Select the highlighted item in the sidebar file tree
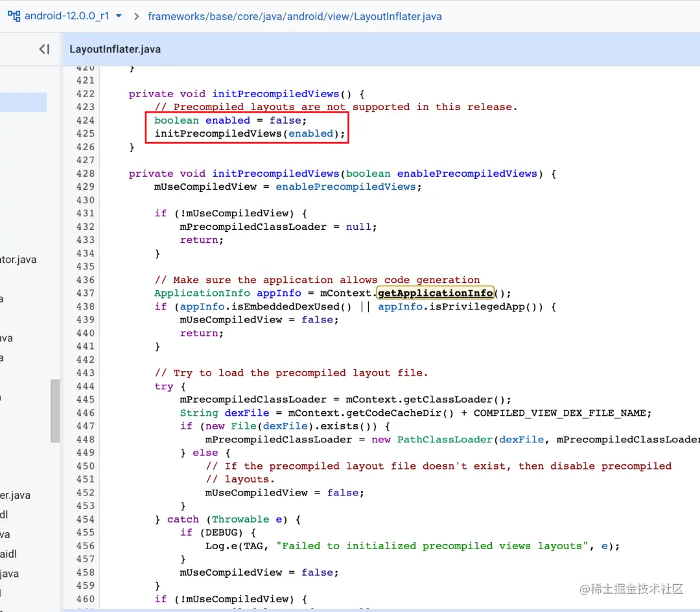 [x=23, y=102]
